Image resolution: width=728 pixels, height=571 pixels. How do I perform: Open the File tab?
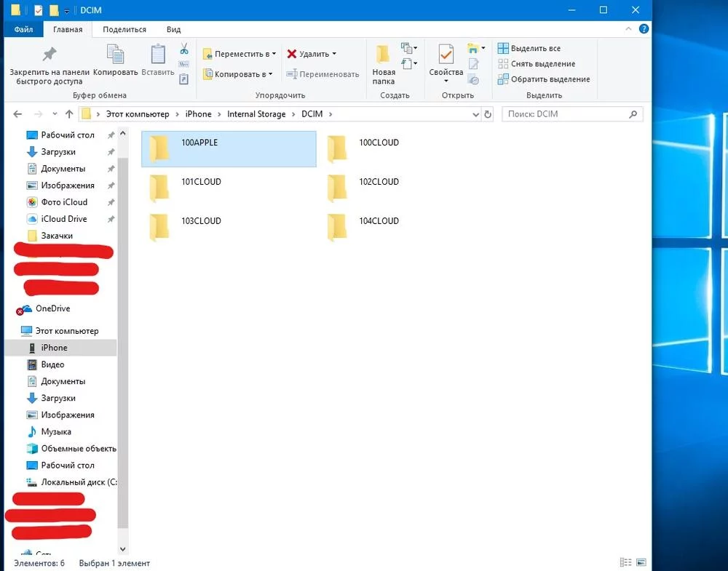pyautogui.click(x=23, y=29)
